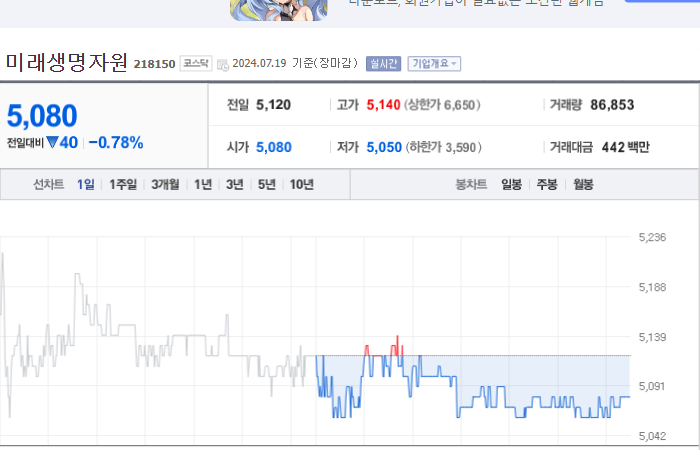Screen dimensions: 700x450
Task: Switch chart to 1년 range
Action: [203, 184]
